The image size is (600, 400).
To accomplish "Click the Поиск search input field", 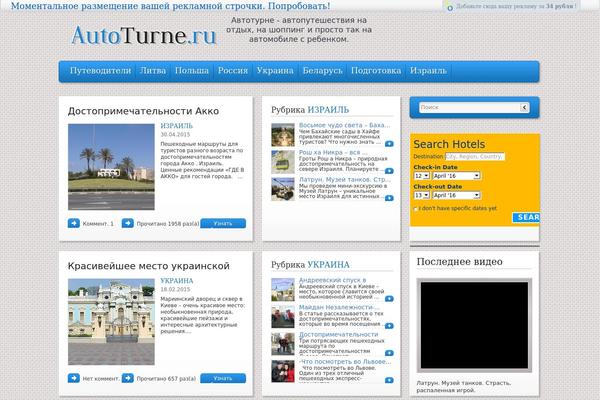I will click(x=470, y=108).
